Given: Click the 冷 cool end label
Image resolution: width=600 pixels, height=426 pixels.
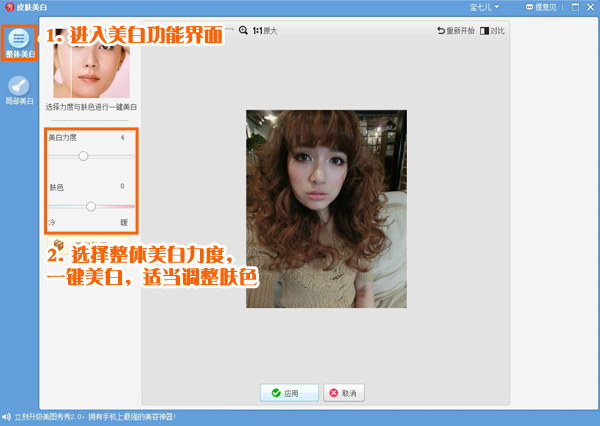Looking at the screenshot, I should (52, 221).
